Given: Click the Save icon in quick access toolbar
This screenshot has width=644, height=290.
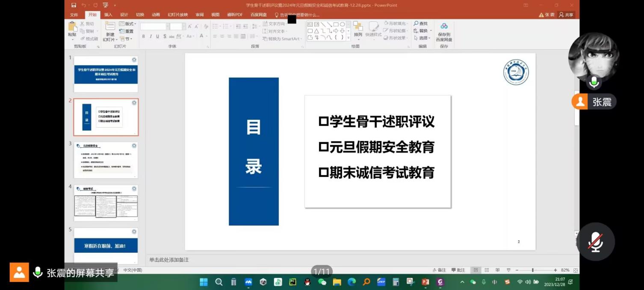Looking at the screenshot, I should 74,5.
